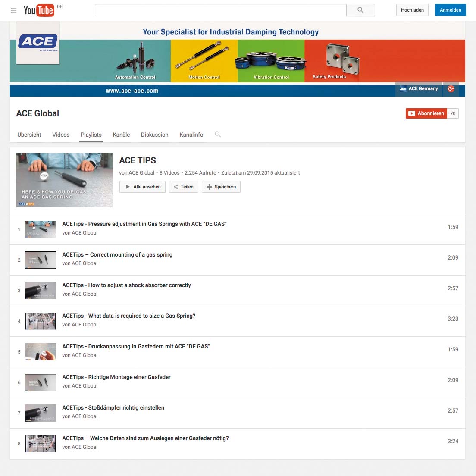Viewport: 476px width, 476px height.
Task: Open video 'Pressure adjustment in Gas Springs'
Action: pyautogui.click(x=144, y=224)
